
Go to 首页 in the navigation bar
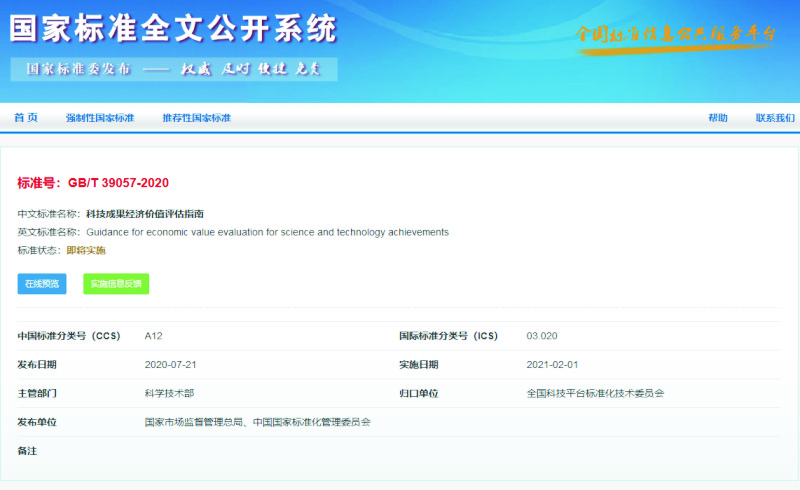point(26,118)
